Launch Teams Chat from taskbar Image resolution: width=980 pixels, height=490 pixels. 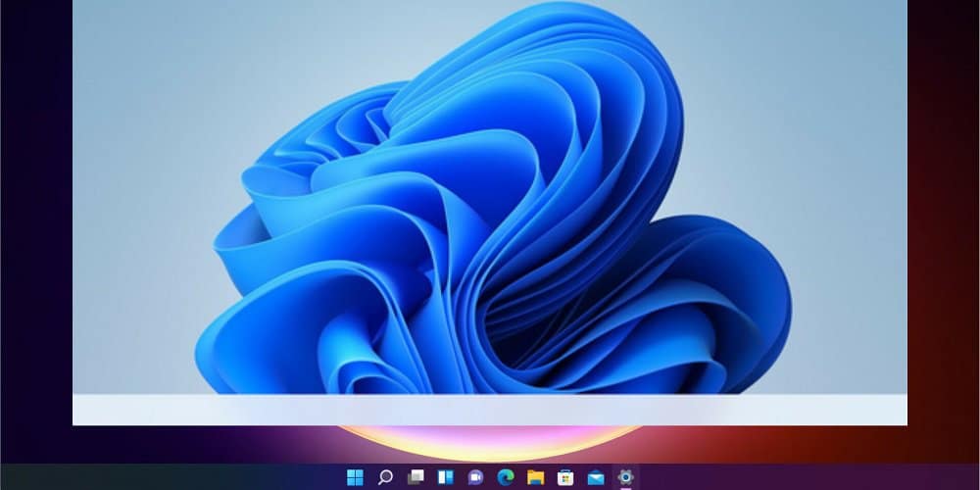475,477
